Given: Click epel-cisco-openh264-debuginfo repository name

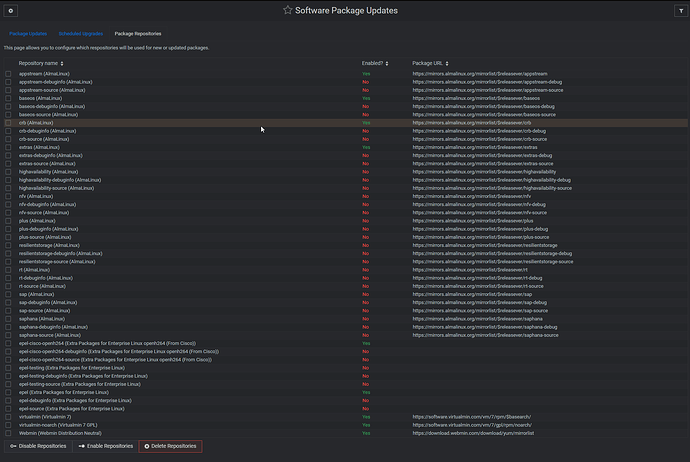Looking at the screenshot, I should 119,352.
